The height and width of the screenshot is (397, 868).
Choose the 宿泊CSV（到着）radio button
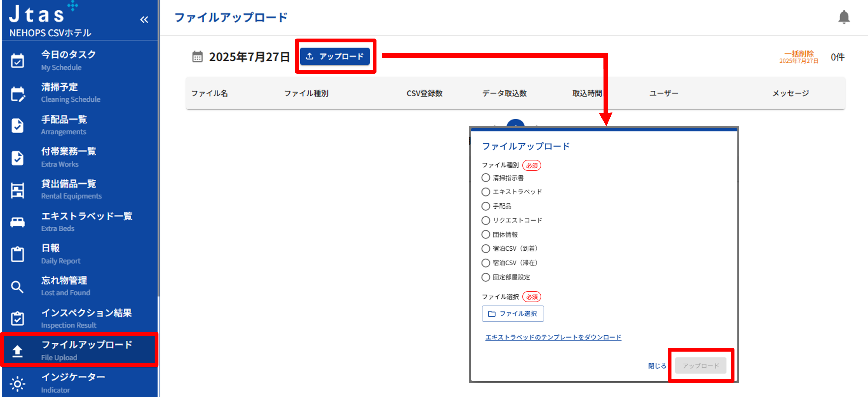pos(485,249)
